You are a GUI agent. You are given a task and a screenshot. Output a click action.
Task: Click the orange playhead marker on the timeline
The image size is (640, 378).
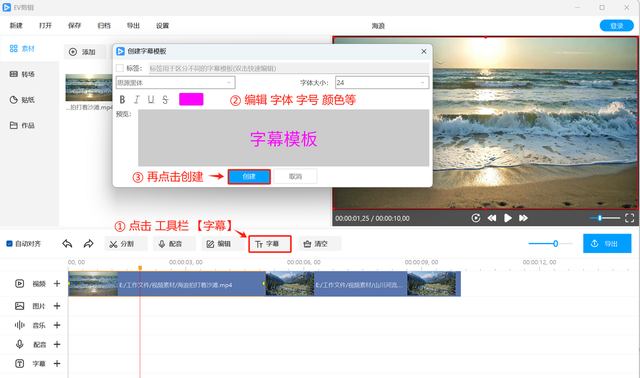(140, 268)
